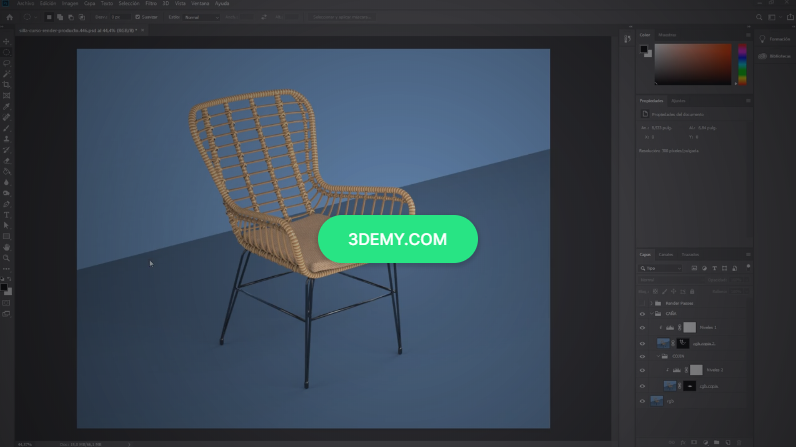Choose Subtract from Selection mode
The height and width of the screenshot is (447, 796).
point(71,17)
